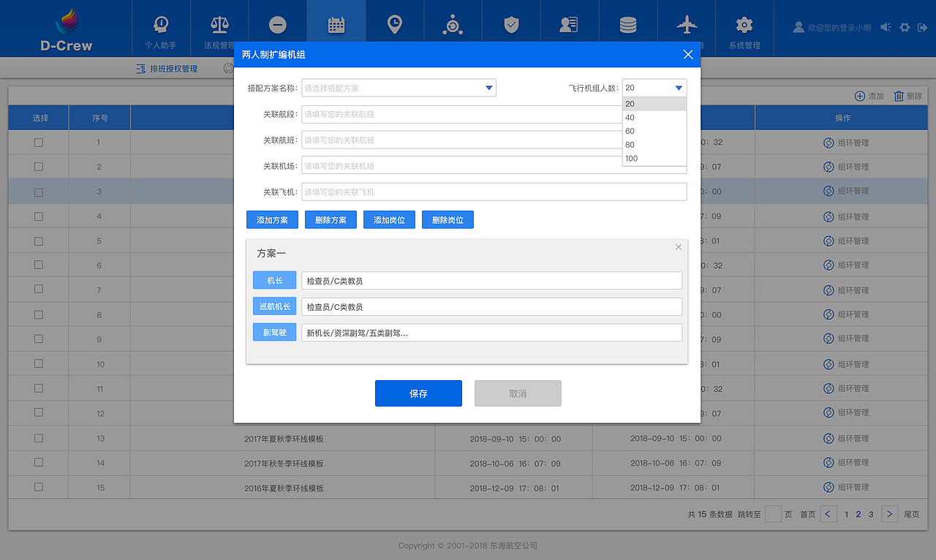Click the speaker sound icon in header
This screenshot has width=936, height=560.
tap(886, 27)
